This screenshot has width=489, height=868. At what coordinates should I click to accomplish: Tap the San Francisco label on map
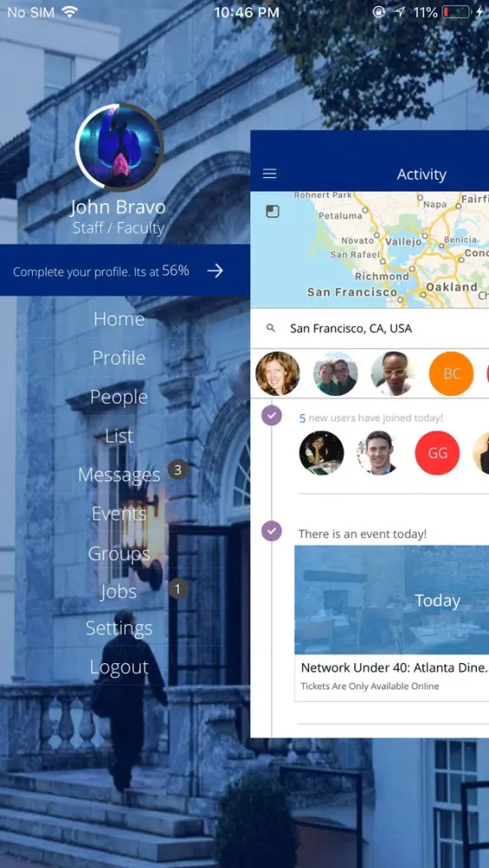[353, 292]
